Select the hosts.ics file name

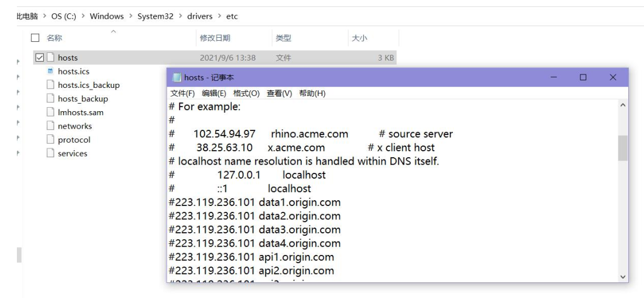click(73, 72)
